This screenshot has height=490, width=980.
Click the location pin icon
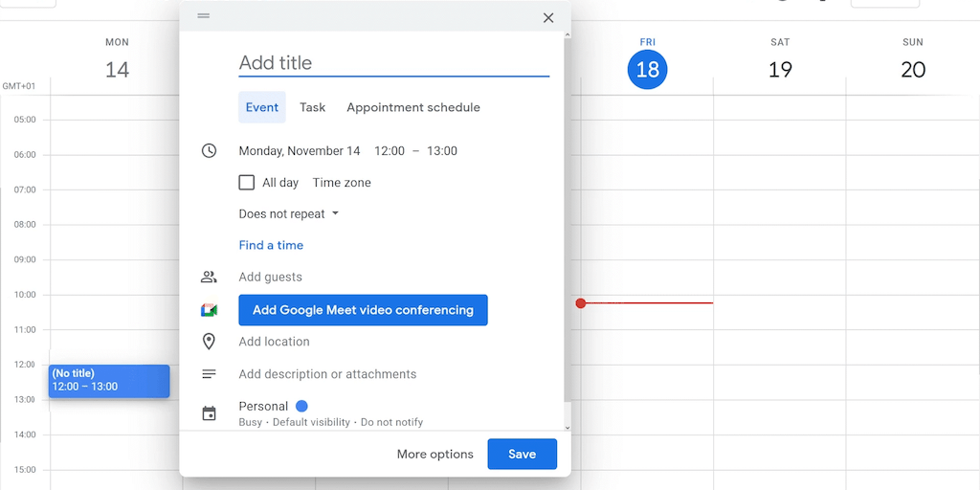pyautogui.click(x=209, y=342)
